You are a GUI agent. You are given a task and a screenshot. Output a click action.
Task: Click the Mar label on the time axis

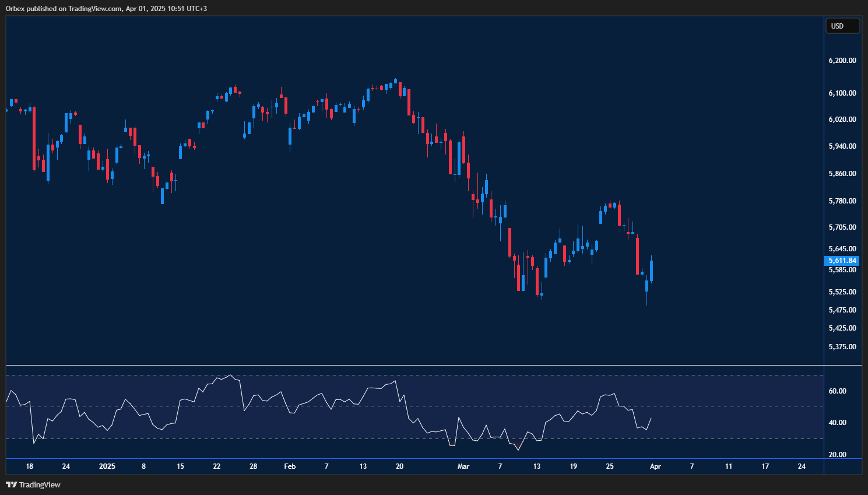click(x=463, y=466)
